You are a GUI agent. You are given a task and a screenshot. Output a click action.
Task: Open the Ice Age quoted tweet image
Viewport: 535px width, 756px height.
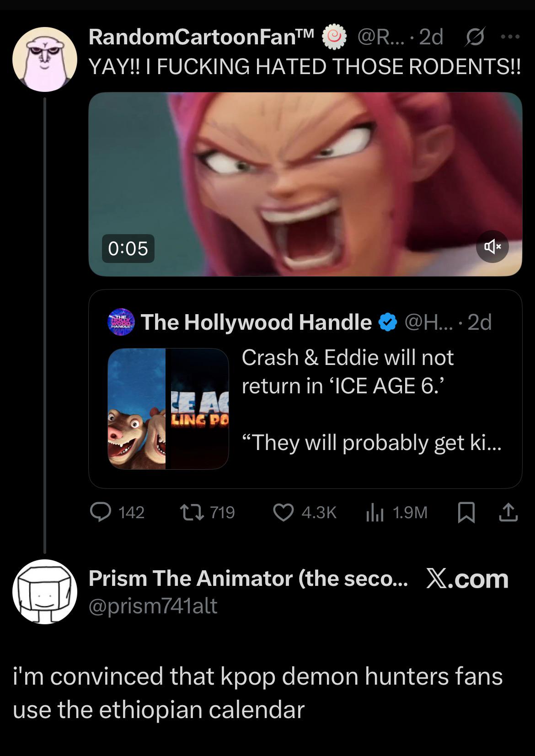coord(168,408)
